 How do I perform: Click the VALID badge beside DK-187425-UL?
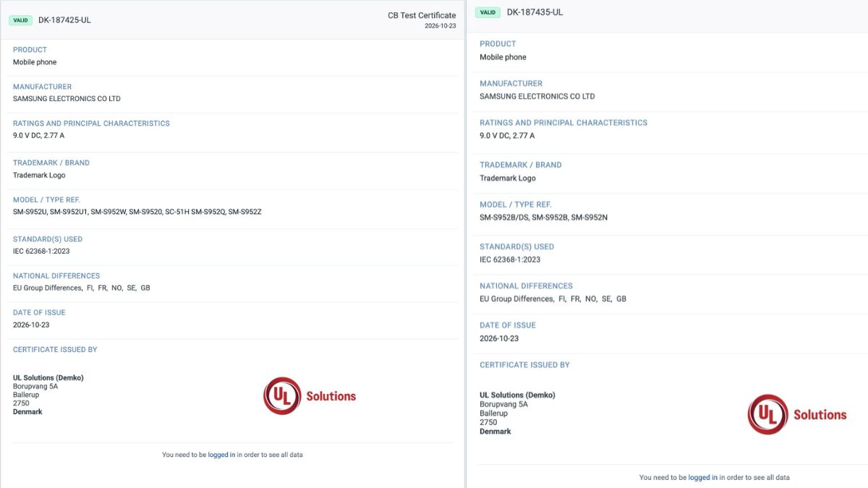click(x=20, y=20)
